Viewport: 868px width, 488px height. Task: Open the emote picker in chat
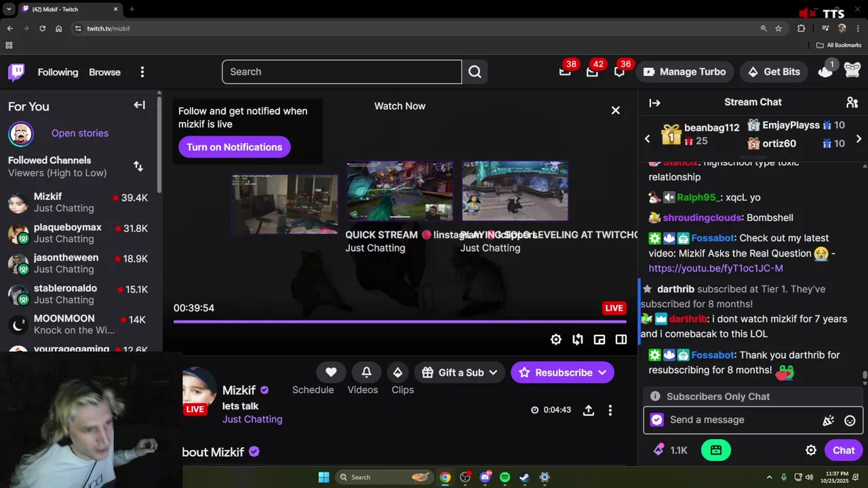click(850, 420)
